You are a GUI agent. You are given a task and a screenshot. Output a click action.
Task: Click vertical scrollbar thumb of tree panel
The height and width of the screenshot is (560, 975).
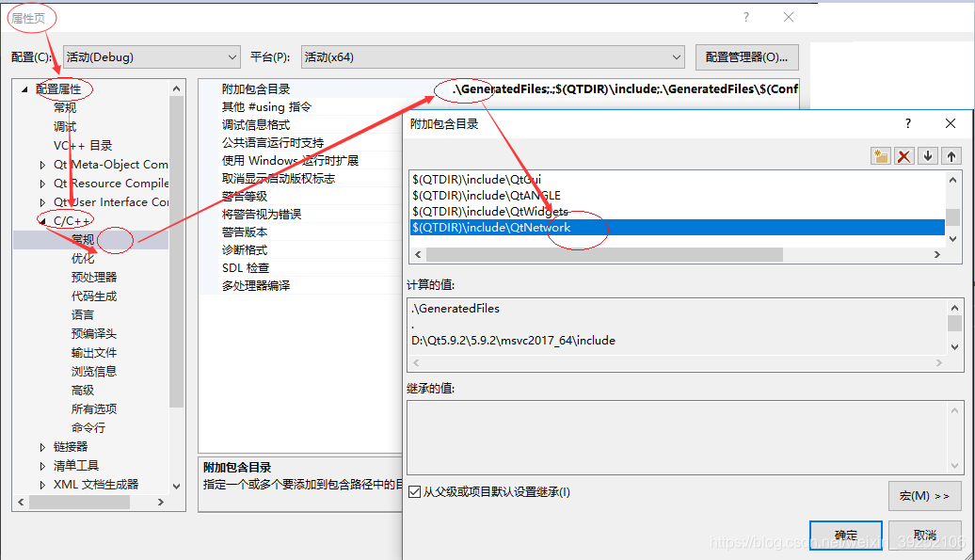(177, 251)
